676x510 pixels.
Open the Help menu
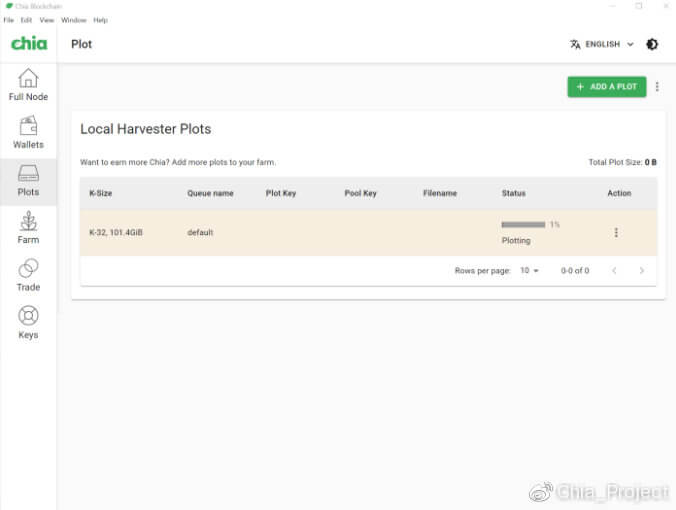(x=100, y=20)
